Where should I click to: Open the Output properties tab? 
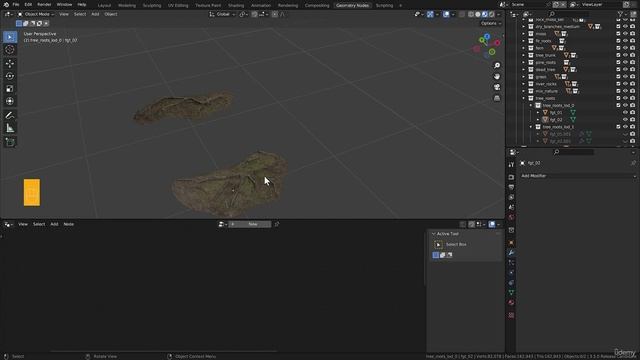511,187
